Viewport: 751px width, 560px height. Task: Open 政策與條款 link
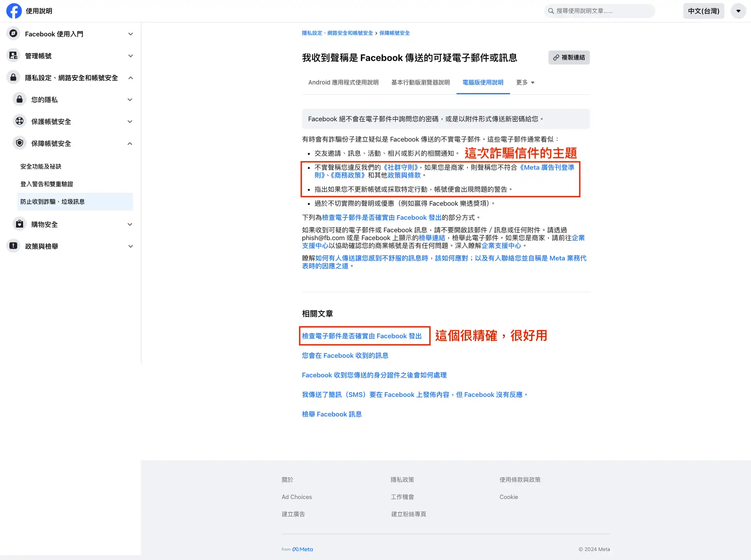pos(404,175)
